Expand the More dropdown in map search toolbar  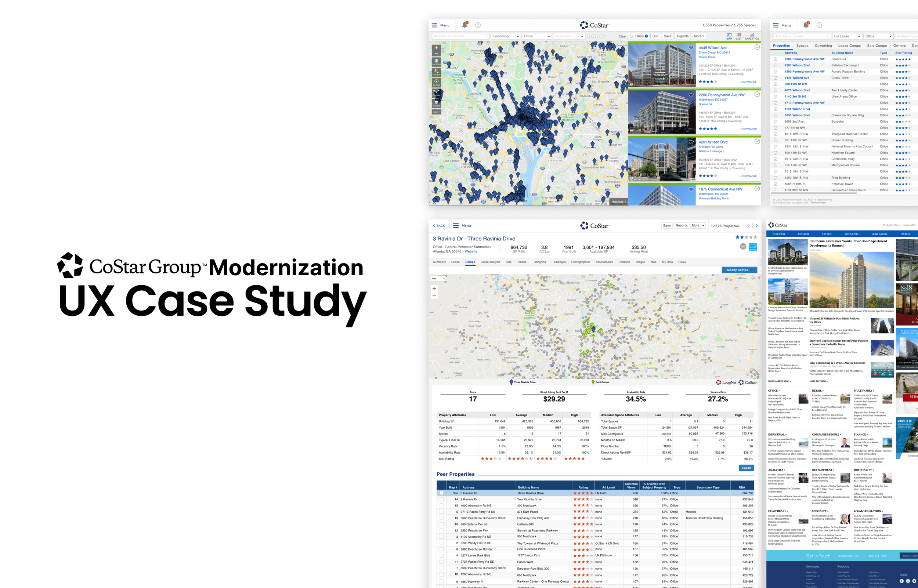[699, 36]
